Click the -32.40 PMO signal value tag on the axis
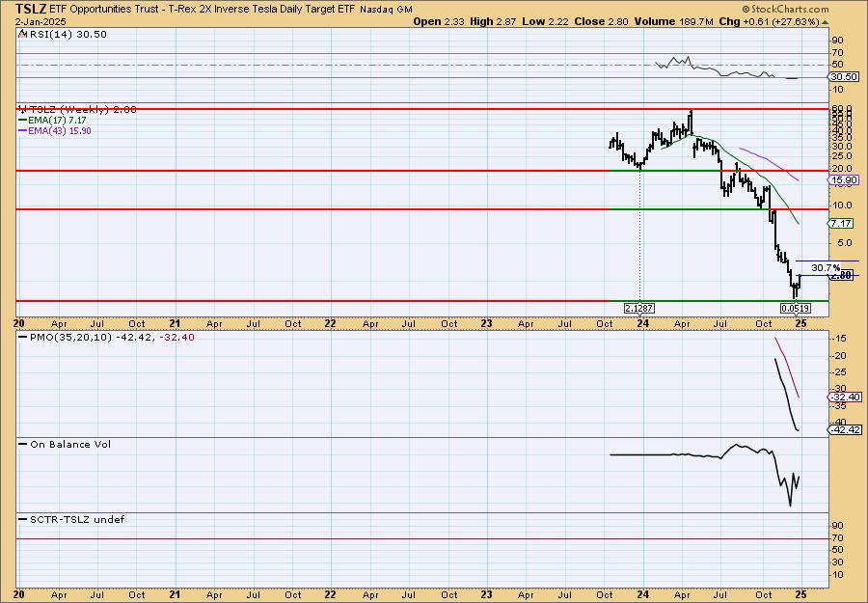The image size is (868, 603). [x=845, y=397]
